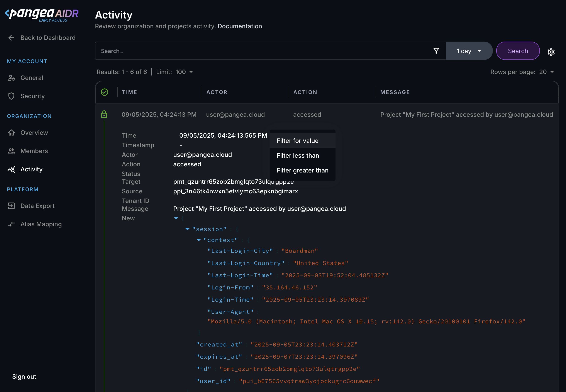Click detailed Time value 04:24:13.565 PM
The image size is (566, 392).
tap(223, 135)
